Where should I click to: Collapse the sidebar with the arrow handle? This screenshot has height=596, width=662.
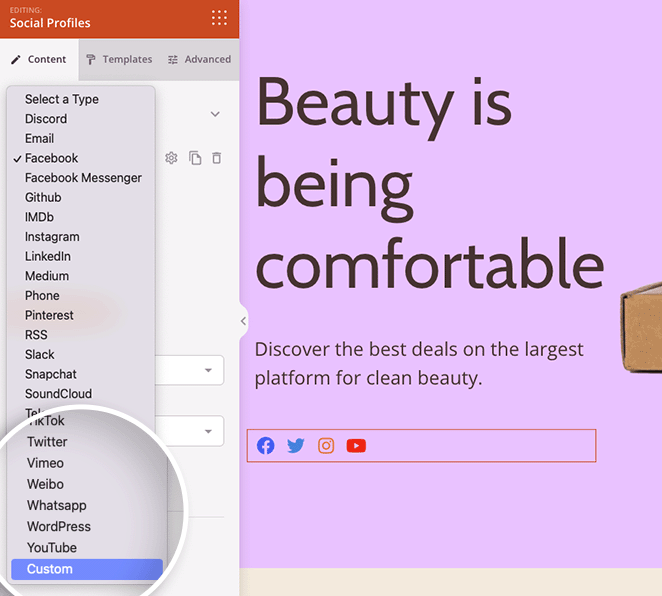click(x=244, y=321)
